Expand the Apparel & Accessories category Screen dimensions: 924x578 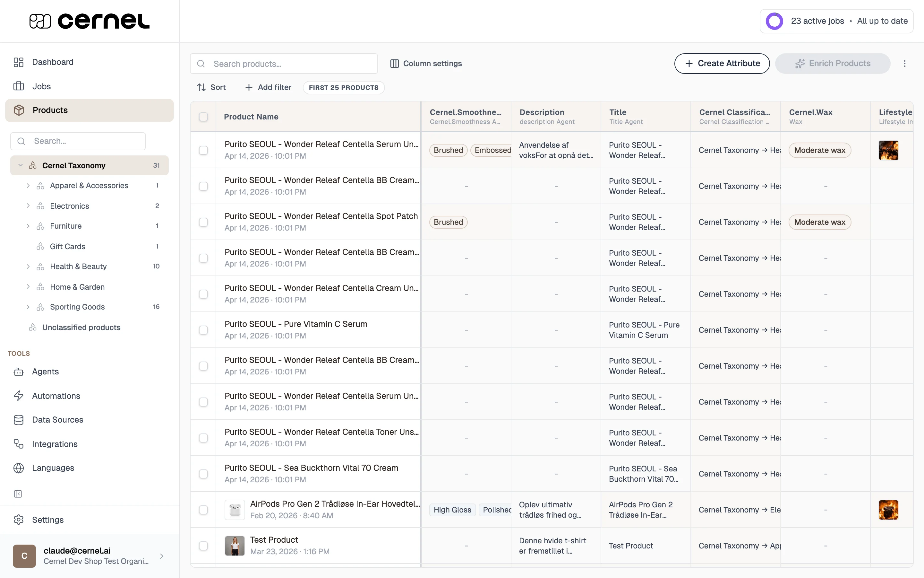(x=28, y=186)
